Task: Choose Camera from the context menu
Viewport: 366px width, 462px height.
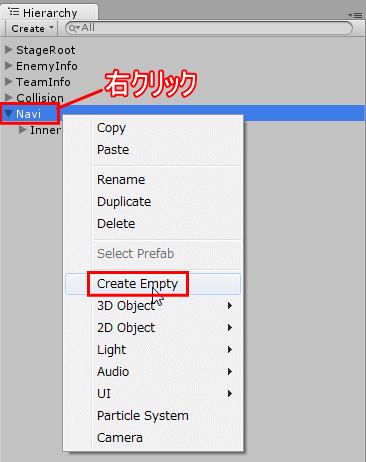Action: (153, 438)
